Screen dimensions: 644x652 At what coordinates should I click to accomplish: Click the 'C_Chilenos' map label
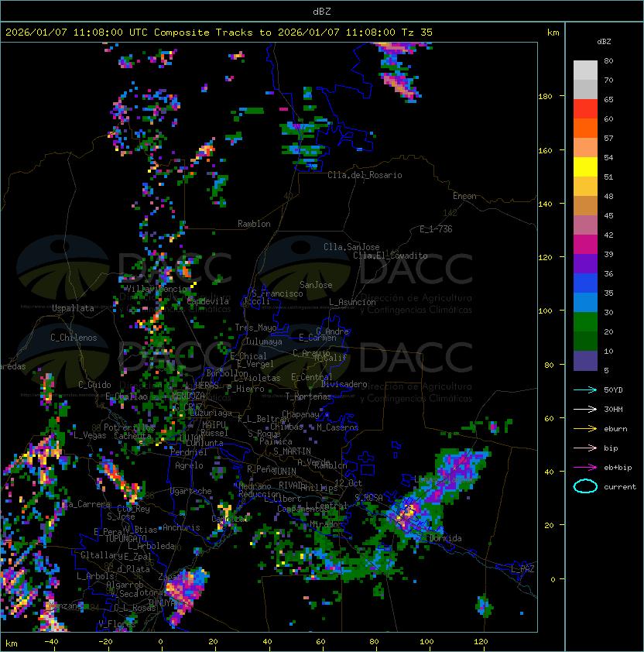point(74,338)
